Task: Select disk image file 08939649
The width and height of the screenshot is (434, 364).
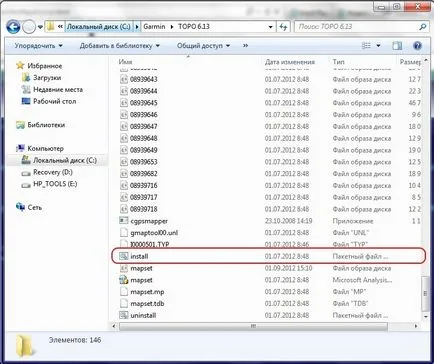Action: [x=138, y=150]
